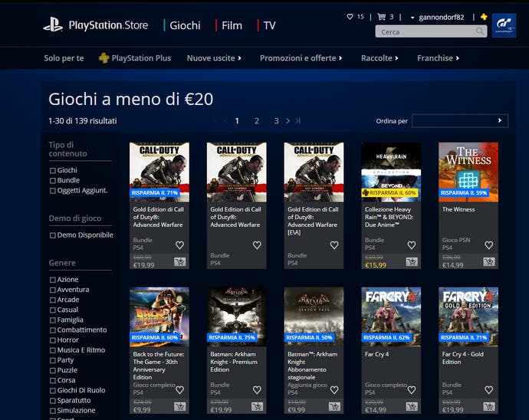Image resolution: width=529 pixels, height=420 pixels.
Task: Click the Cerca search field
Action: click(x=431, y=31)
